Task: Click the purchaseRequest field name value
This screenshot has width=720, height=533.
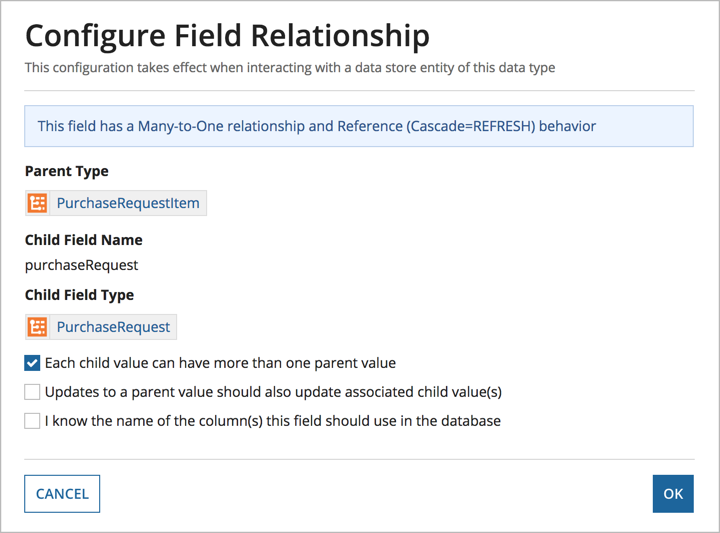Action: click(x=82, y=265)
